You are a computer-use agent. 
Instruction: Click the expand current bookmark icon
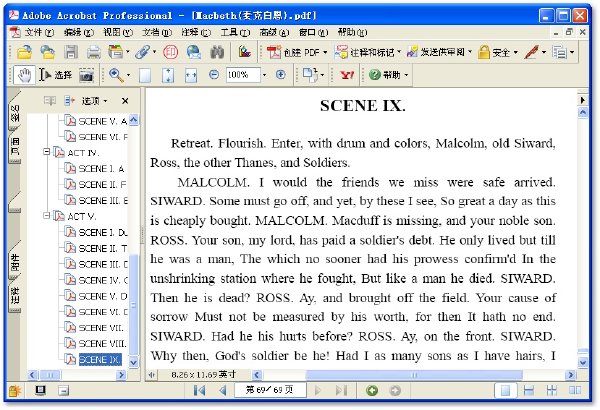pos(69,101)
